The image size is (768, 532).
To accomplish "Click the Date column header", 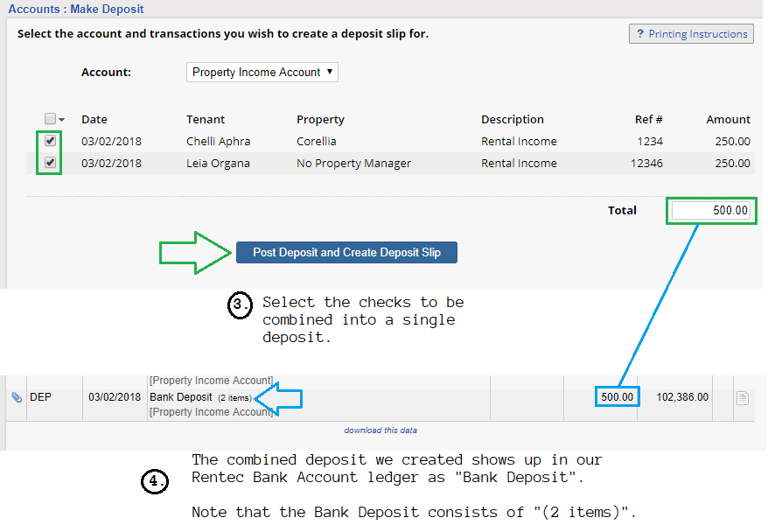I will point(94,119).
